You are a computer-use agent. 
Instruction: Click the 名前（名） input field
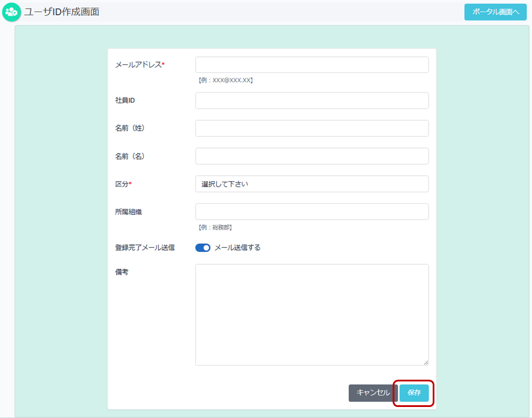tap(312, 156)
